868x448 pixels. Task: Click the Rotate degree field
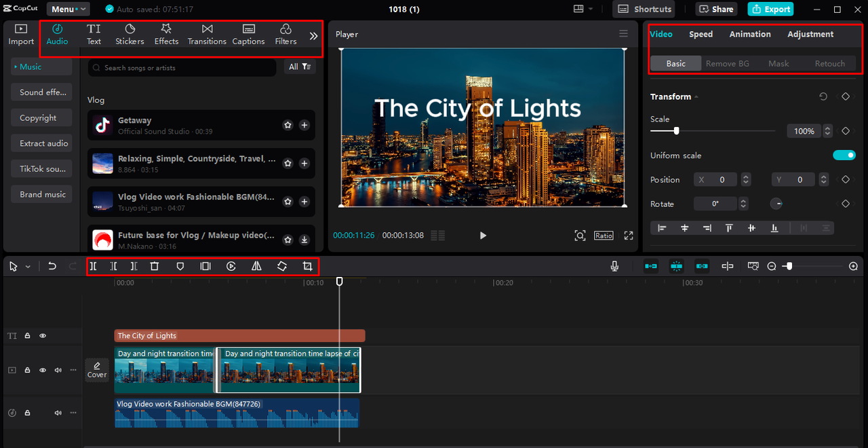(x=716, y=204)
